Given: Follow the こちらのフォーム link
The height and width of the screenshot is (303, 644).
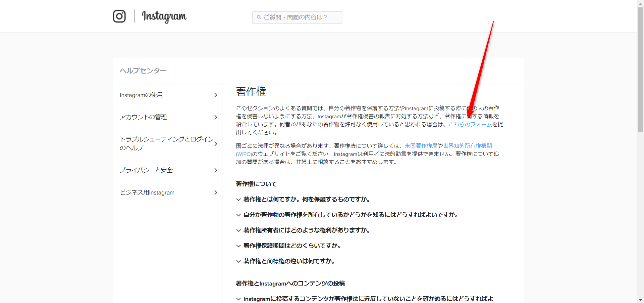Looking at the screenshot, I should 470,124.
